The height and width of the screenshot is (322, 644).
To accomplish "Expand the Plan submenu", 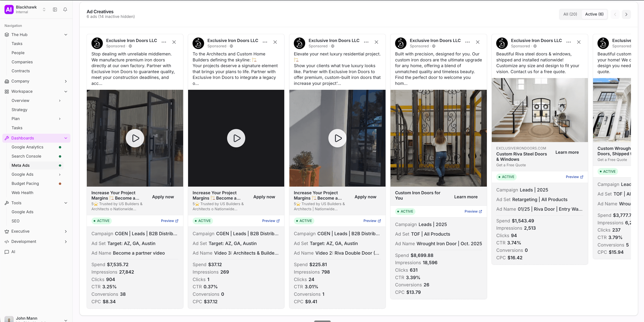I will click(60, 119).
